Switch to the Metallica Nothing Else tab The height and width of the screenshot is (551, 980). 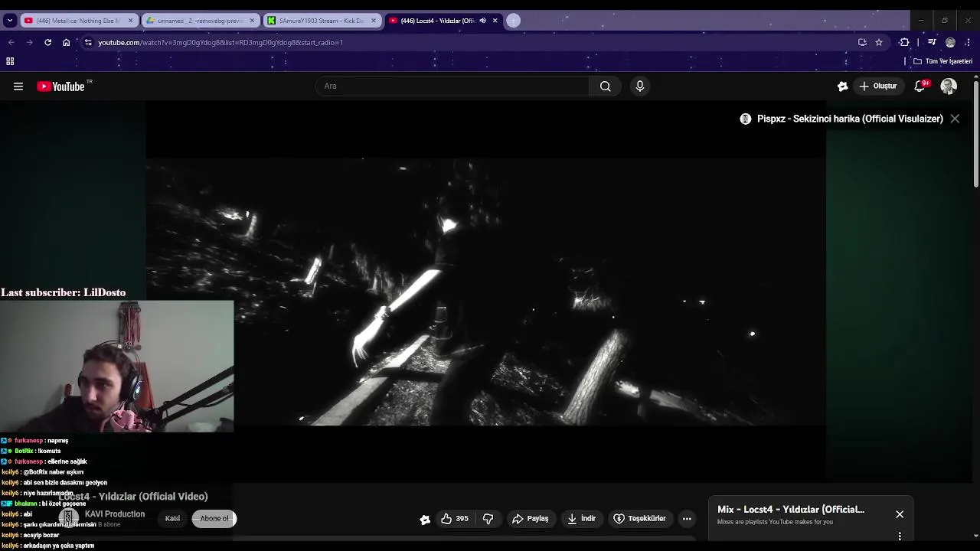point(78,21)
